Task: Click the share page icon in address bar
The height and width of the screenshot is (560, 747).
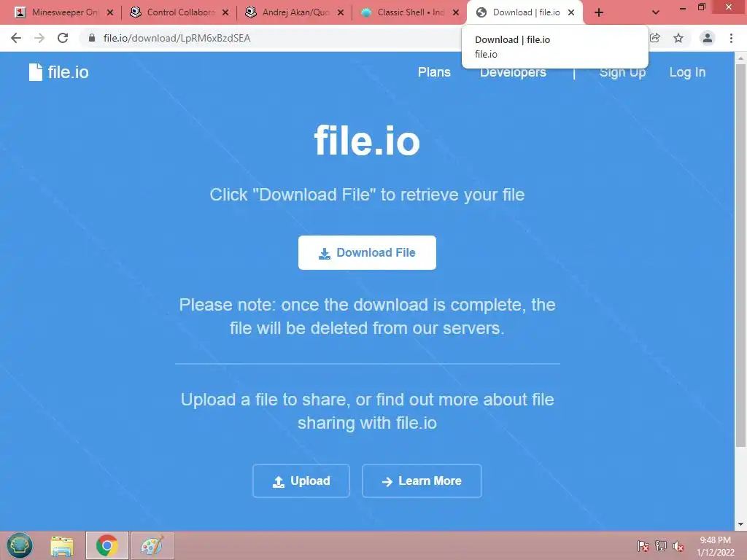Action: pos(655,38)
